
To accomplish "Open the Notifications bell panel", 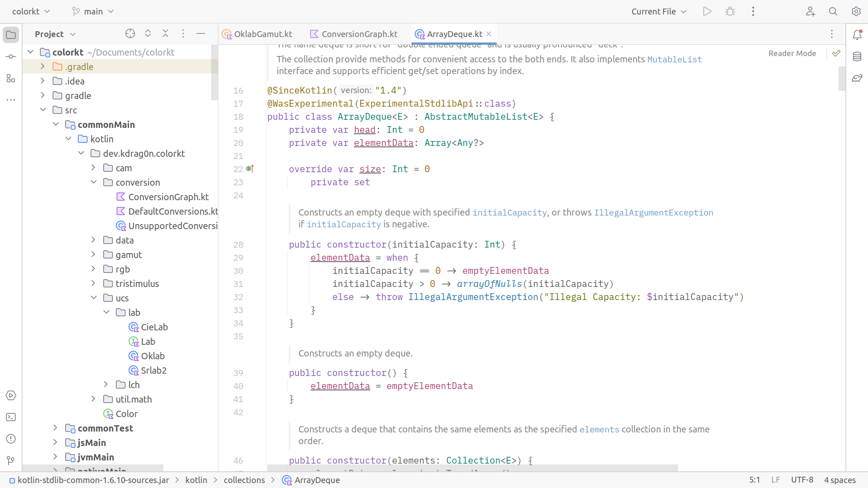I will pyautogui.click(x=857, y=35).
